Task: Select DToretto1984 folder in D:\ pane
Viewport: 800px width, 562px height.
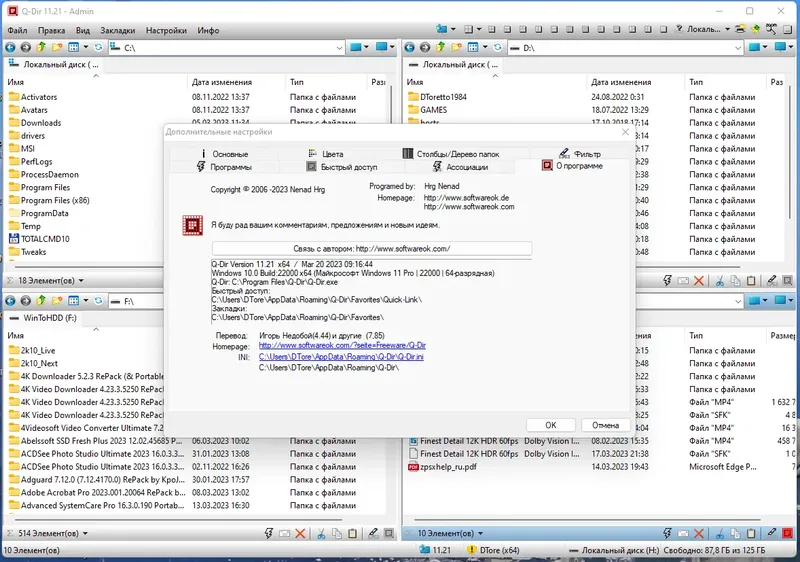Action: [437, 97]
